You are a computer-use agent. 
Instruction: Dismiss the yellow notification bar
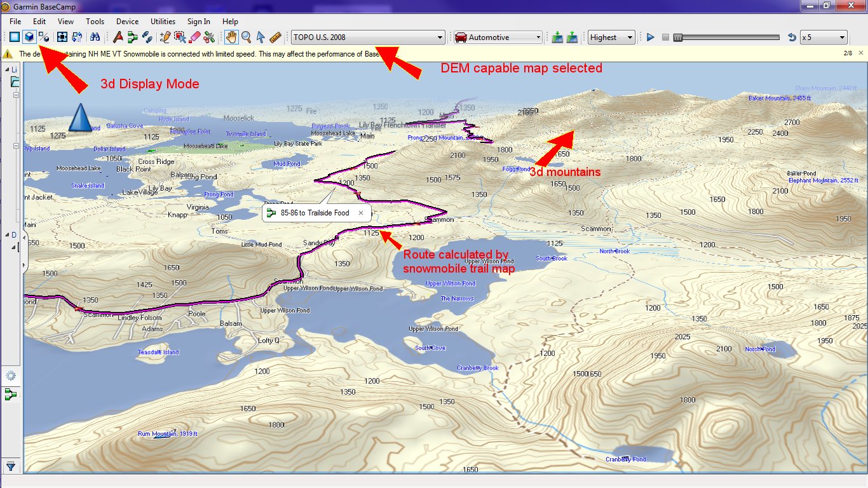(860, 53)
